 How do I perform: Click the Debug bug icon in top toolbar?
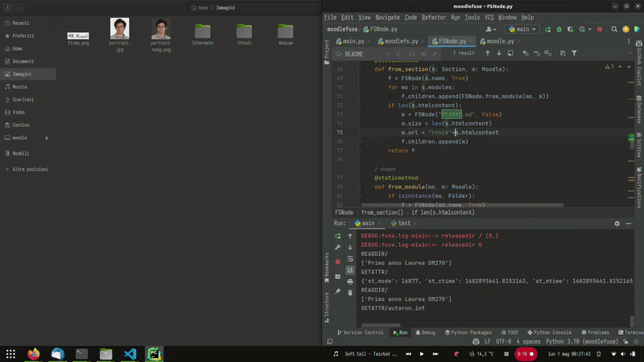click(560, 29)
